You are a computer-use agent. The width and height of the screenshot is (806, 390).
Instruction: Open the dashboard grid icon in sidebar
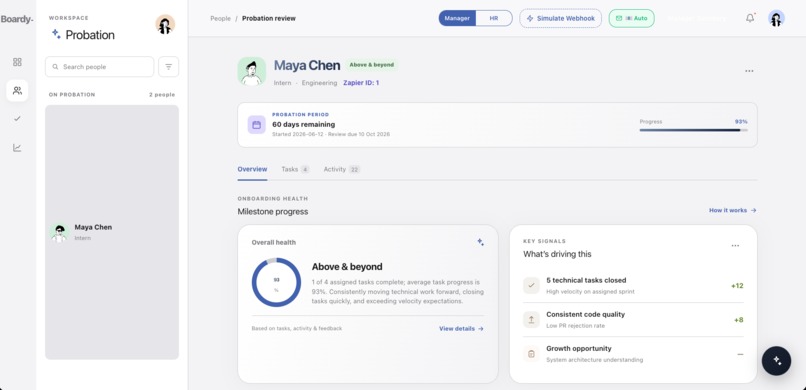(x=17, y=62)
